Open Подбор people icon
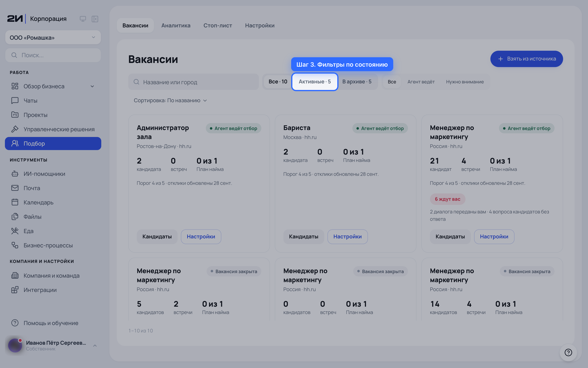The image size is (588, 368). tap(15, 143)
